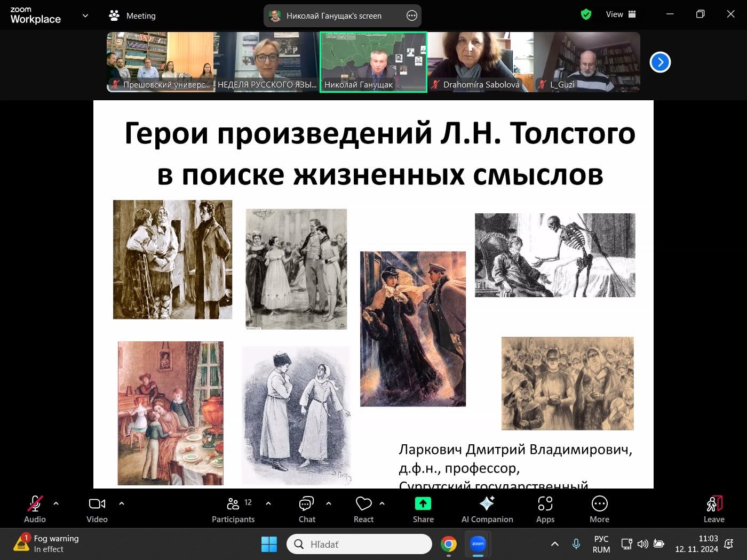Switch the РУС RUM input language
The height and width of the screenshot is (560, 747).
tap(601, 544)
